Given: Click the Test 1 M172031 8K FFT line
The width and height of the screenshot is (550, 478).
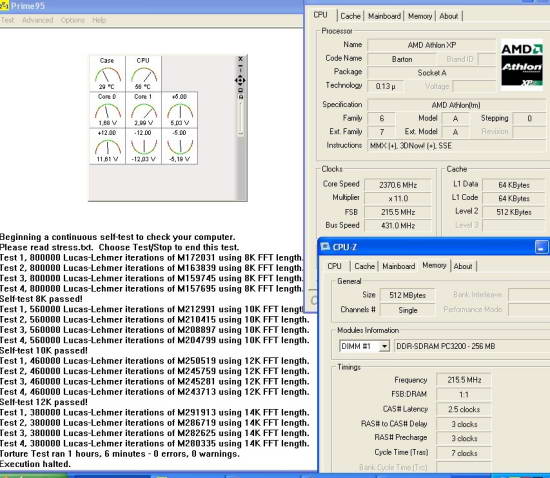Looking at the screenshot, I should (x=152, y=258).
